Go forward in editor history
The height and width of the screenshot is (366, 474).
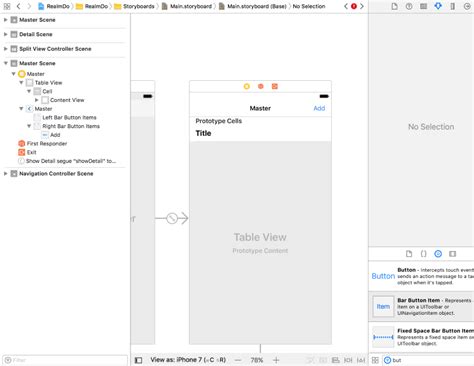pos(29,6)
